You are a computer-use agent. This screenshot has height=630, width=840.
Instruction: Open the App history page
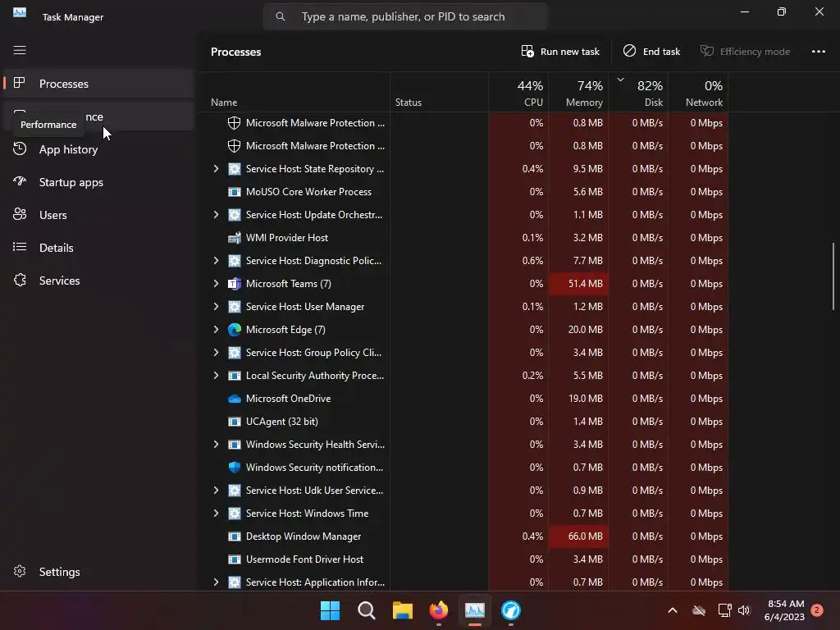tap(98, 149)
